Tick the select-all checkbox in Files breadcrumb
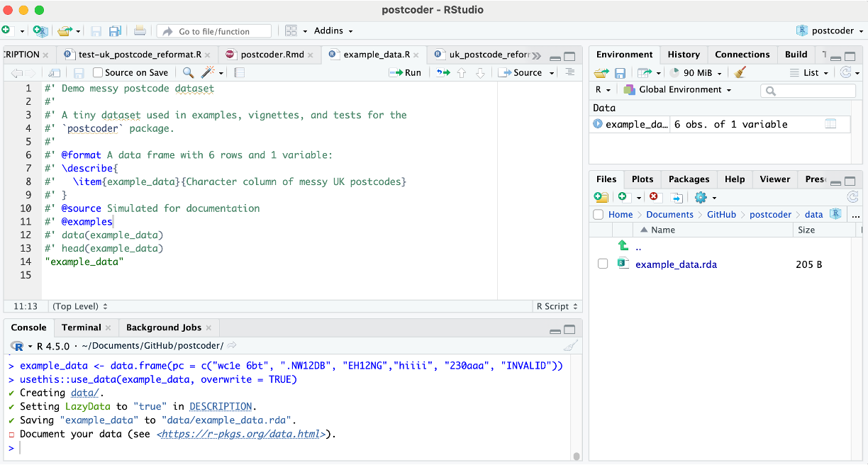The width and height of the screenshot is (868, 465). (599, 214)
